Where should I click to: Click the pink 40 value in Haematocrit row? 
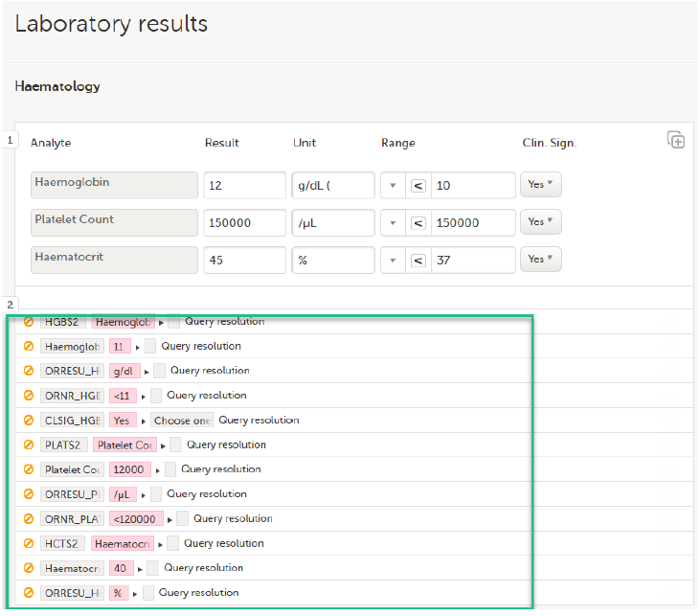pyautogui.click(x=120, y=569)
